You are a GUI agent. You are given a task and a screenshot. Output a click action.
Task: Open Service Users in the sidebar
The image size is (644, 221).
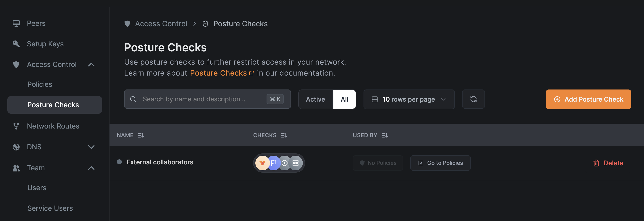pyautogui.click(x=50, y=208)
